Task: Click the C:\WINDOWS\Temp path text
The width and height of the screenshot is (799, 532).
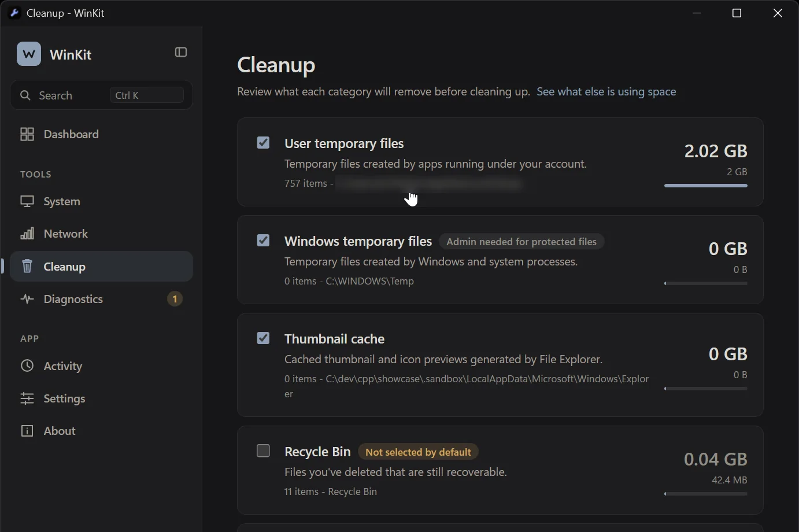Action: [370, 281]
